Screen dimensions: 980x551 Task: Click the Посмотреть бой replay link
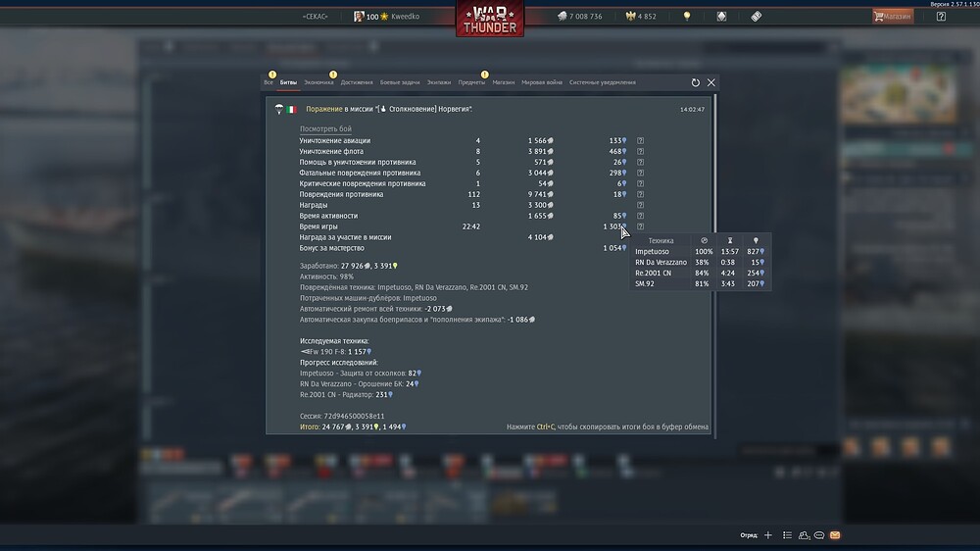(x=325, y=128)
